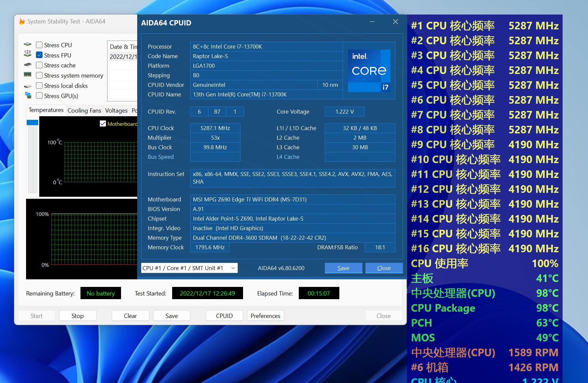Viewport: 588px width, 383px height.
Task: Click the Intel Core i7 logo badge
Action: pyautogui.click(x=369, y=71)
